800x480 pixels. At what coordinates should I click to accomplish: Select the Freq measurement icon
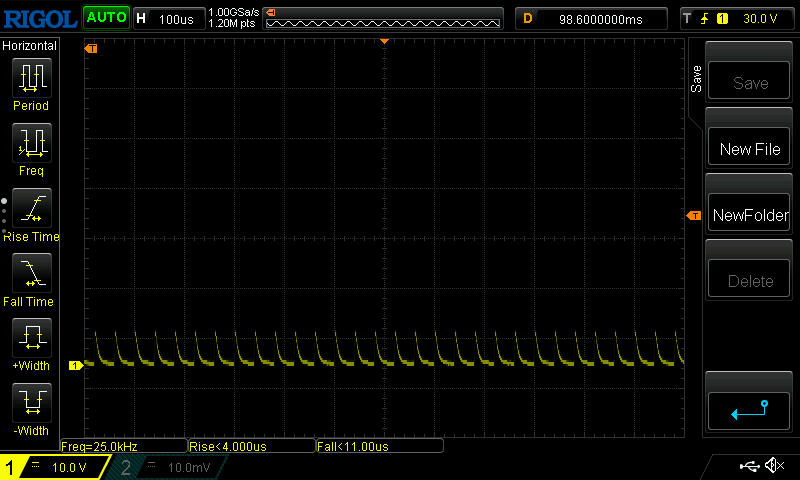coord(32,142)
